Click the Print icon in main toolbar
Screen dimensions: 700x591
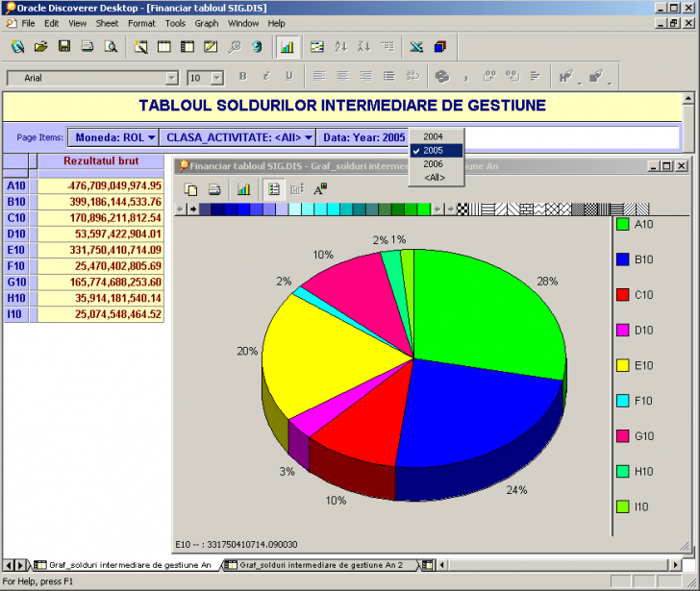coord(87,46)
